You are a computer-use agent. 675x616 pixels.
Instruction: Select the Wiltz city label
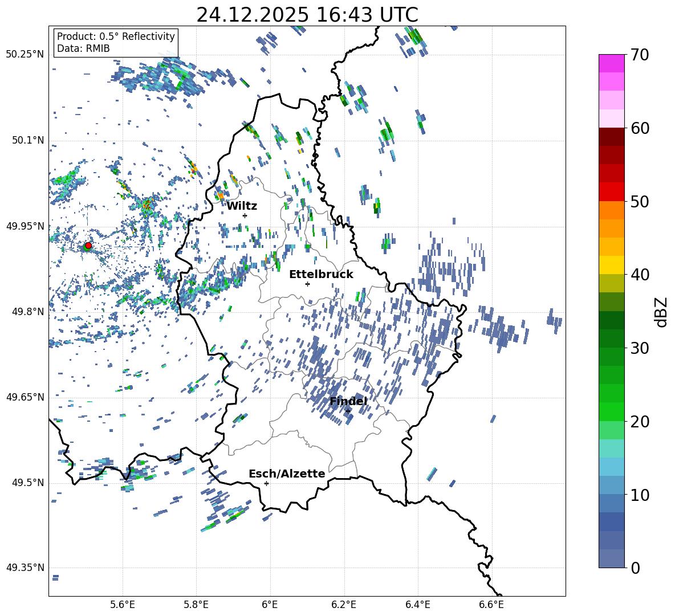tap(242, 206)
